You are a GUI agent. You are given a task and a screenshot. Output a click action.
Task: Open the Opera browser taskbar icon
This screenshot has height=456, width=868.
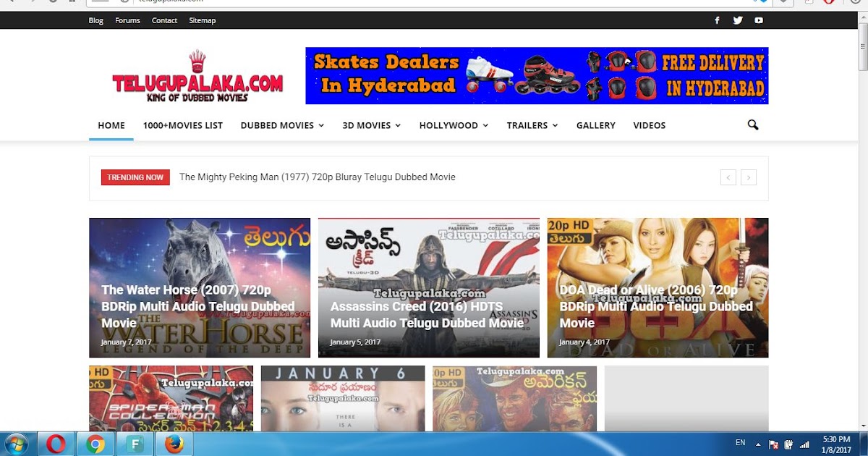tap(56, 442)
